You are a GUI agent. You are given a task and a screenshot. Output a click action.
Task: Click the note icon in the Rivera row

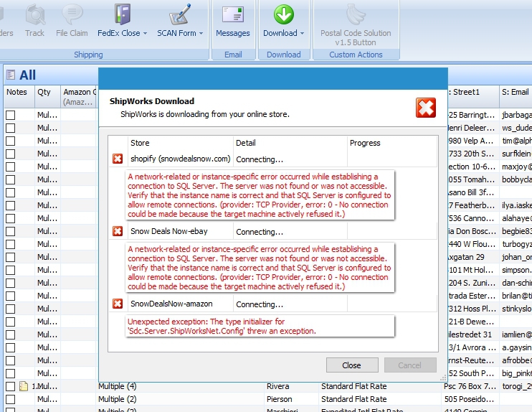point(24,386)
